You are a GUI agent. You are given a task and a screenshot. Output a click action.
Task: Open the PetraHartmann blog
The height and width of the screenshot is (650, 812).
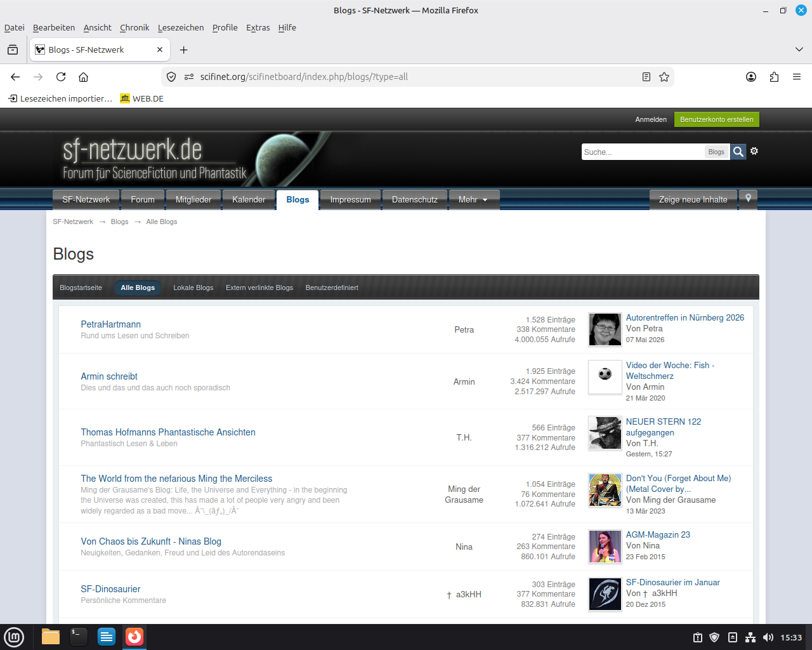(x=111, y=324)
